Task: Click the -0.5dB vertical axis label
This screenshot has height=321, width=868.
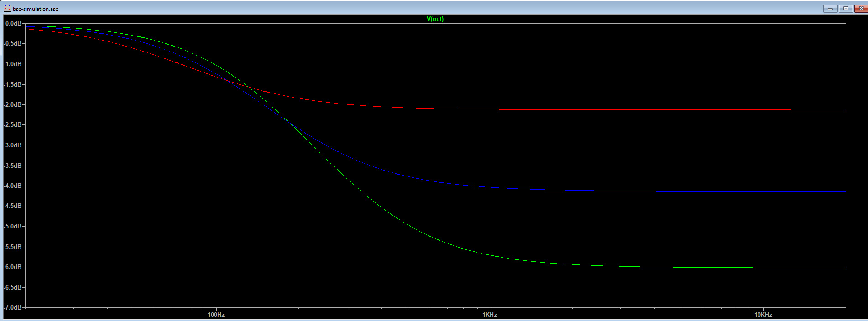Action: coord(13,44)
